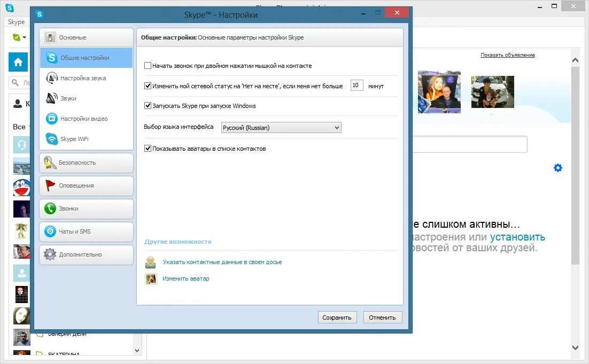
Task: Select the headset avatar contact in list
Action: pyautogui.click(x=22, y=145)
